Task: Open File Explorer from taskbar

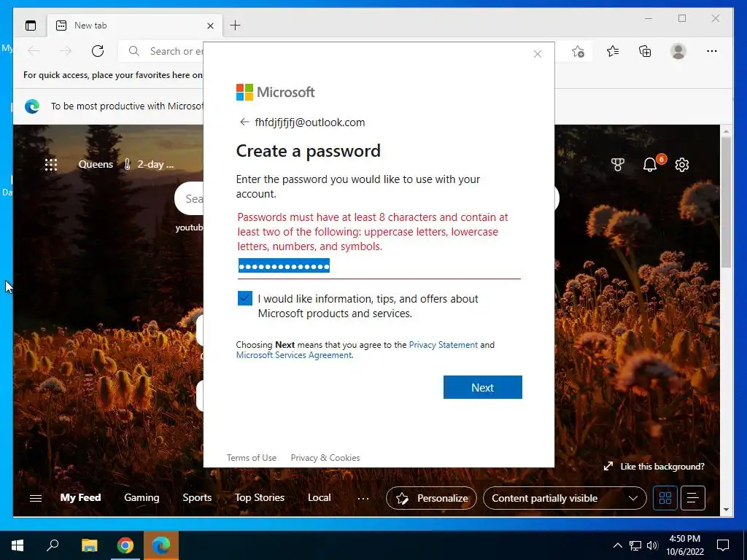Action: [89, 545]
